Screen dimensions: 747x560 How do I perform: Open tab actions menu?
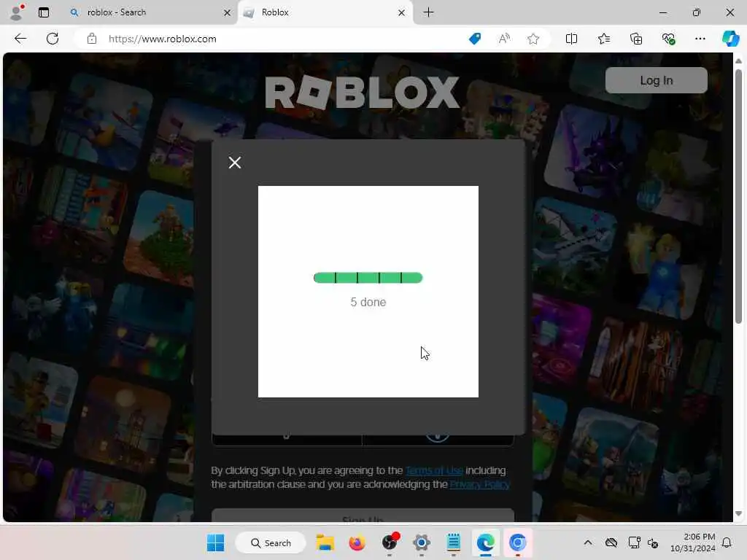(43, 12)
